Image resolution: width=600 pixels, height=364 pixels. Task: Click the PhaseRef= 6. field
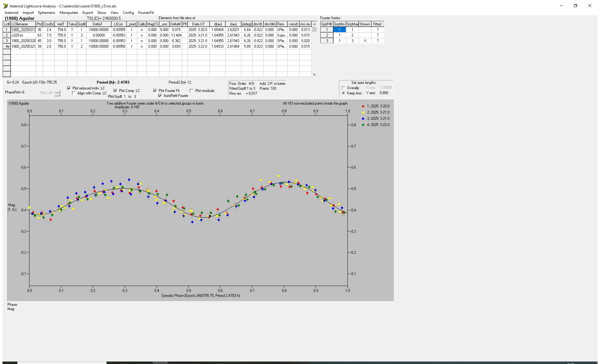coord(15,92)
